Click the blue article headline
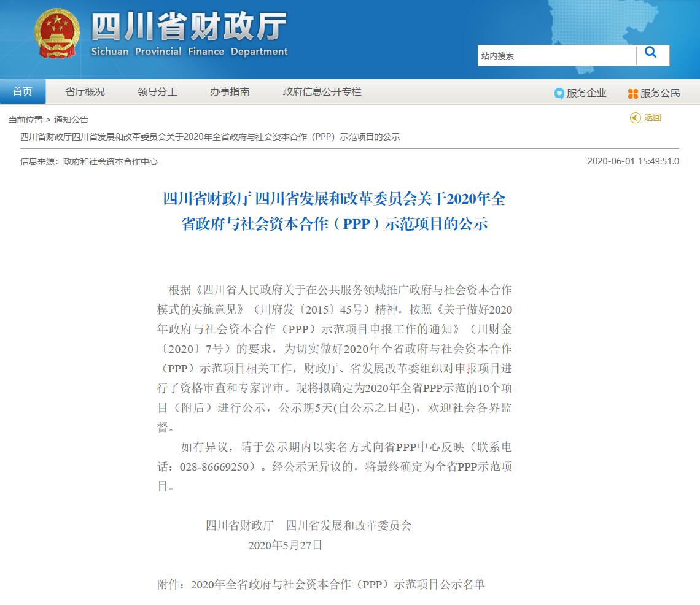 [334, 211]
